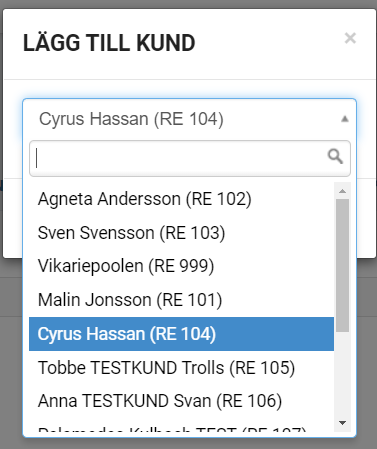Pick the partially visible RE 107 entry
Viewport: 377px width, 449px height.
[181, 428]
